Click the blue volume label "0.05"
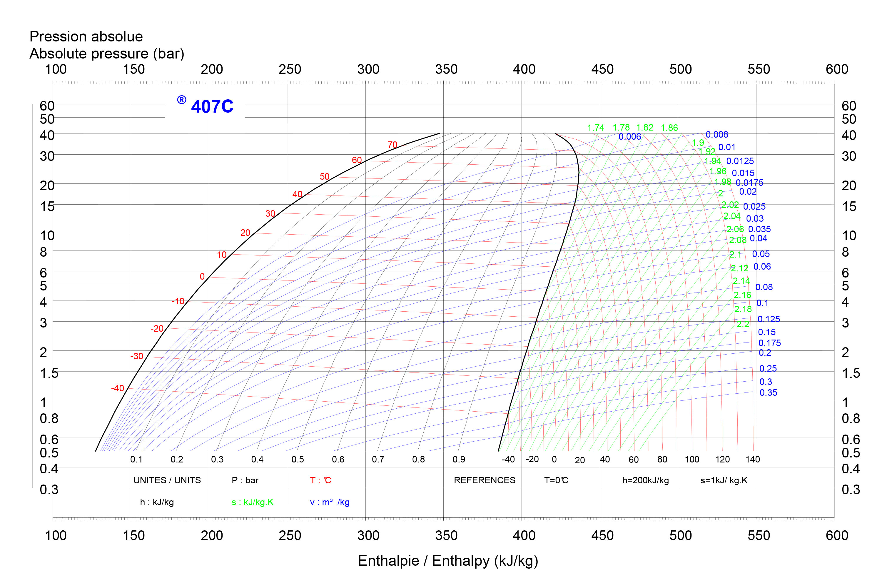Image resolution: width=882 pixels, height=588 pixels. pyautogui.click(x=761, y=254)
